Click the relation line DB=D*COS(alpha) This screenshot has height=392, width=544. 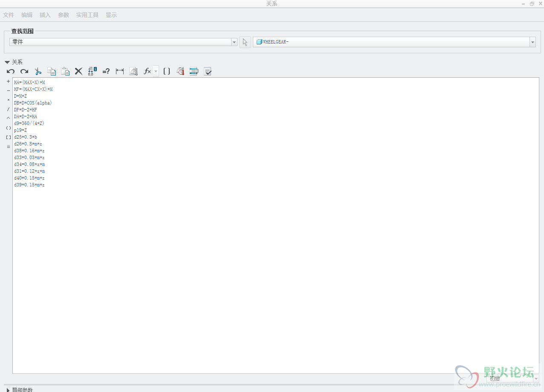tap(33, 103)
